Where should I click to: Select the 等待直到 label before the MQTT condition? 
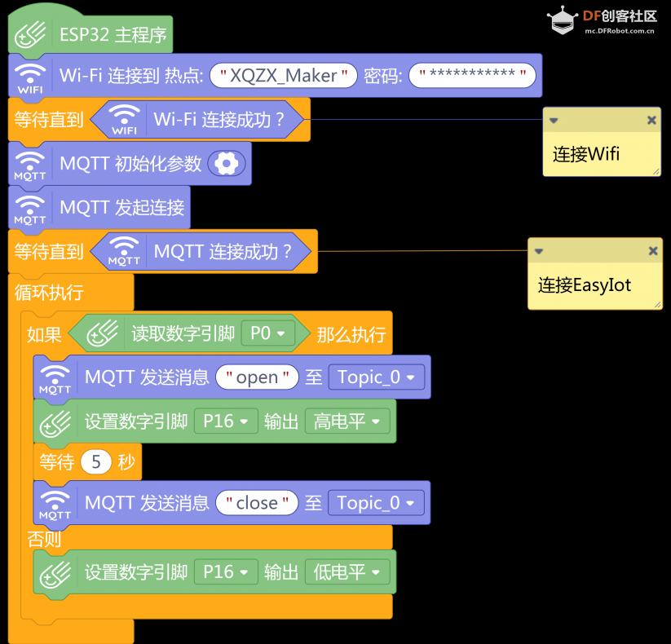(x=49, y=252)
